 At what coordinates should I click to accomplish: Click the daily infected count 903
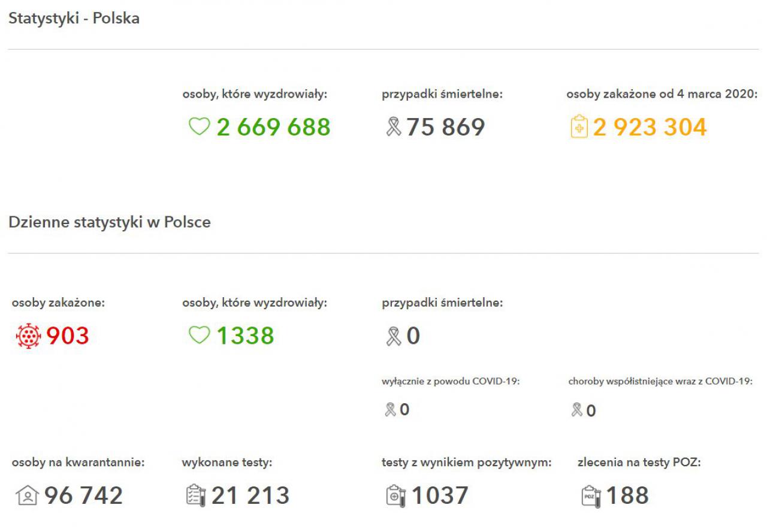coord(68,336)
